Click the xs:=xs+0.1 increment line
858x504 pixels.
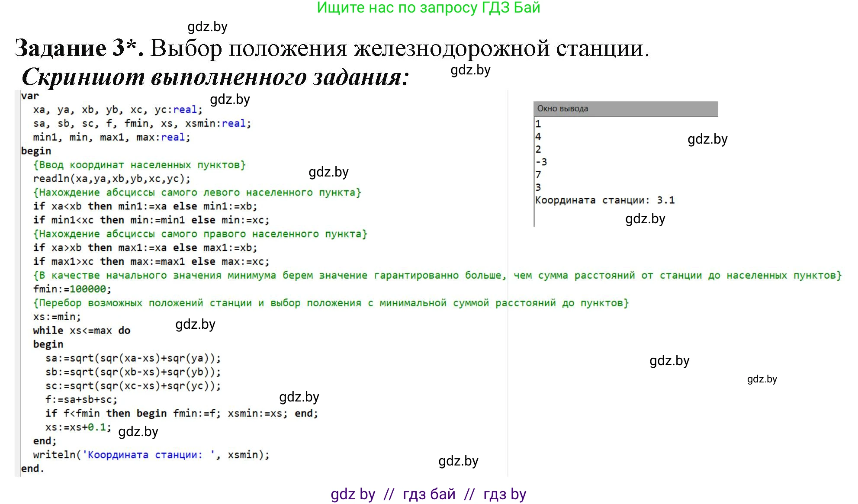point(78,427)
